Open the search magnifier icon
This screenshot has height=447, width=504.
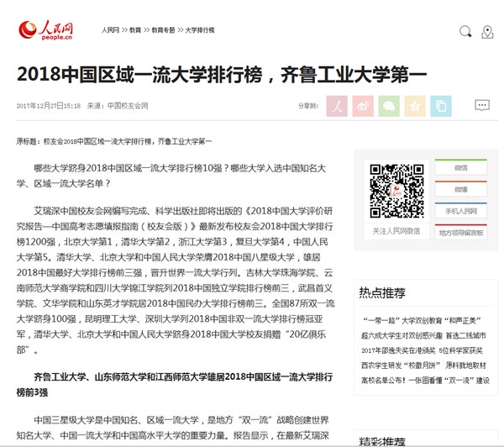465,32
